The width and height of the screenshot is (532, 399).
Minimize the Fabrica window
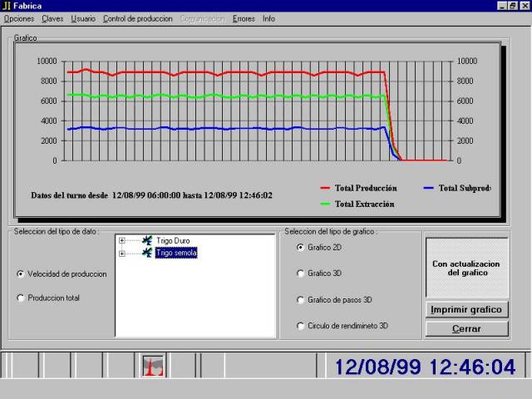[502, 6]
